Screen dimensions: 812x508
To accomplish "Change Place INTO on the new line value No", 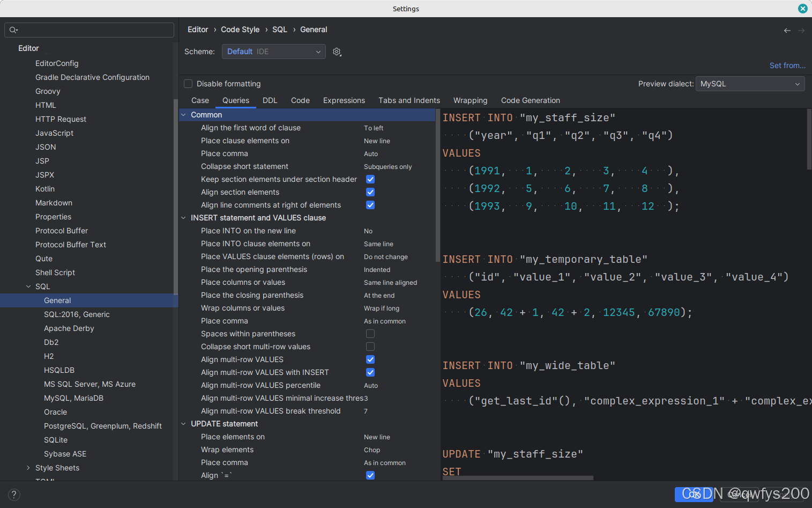I will point(368,231).
